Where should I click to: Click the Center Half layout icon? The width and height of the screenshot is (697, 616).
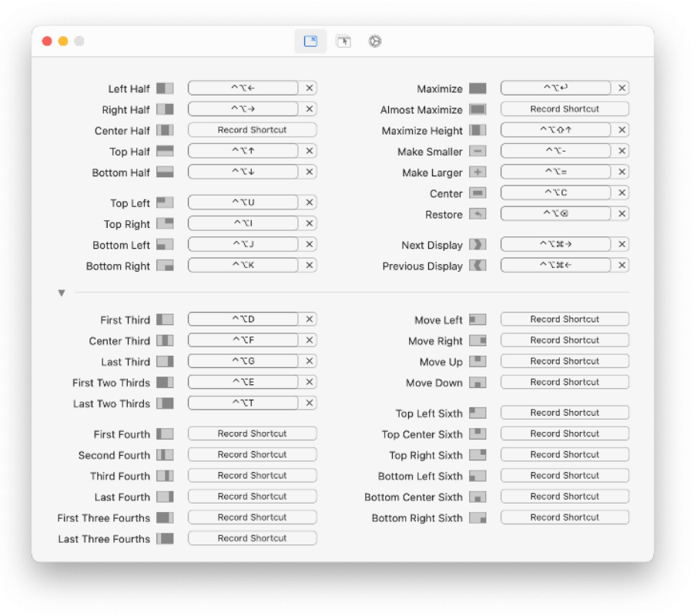click(x=165, y=130)
